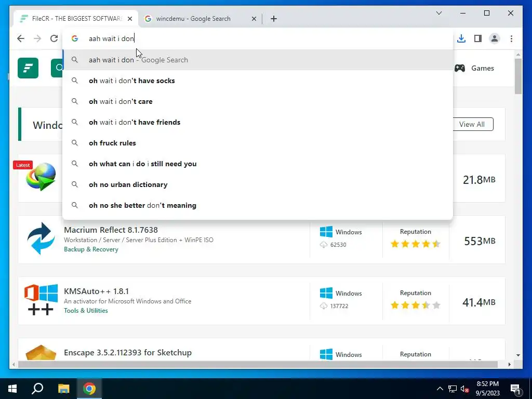Image resolution: width=532 pixels, height=399 pixels.
Task: Click the Windows logo in Enscape row
Action: 326,354
